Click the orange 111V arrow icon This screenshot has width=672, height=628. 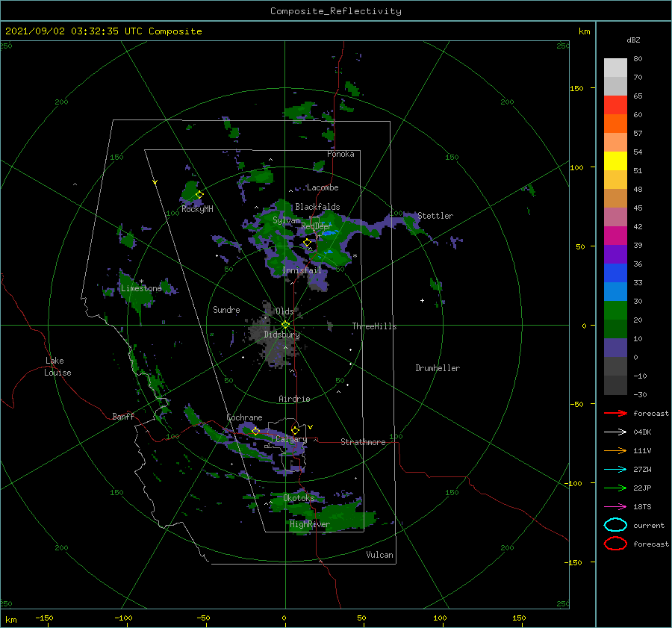pyautogui.click(x=615, y=450)
